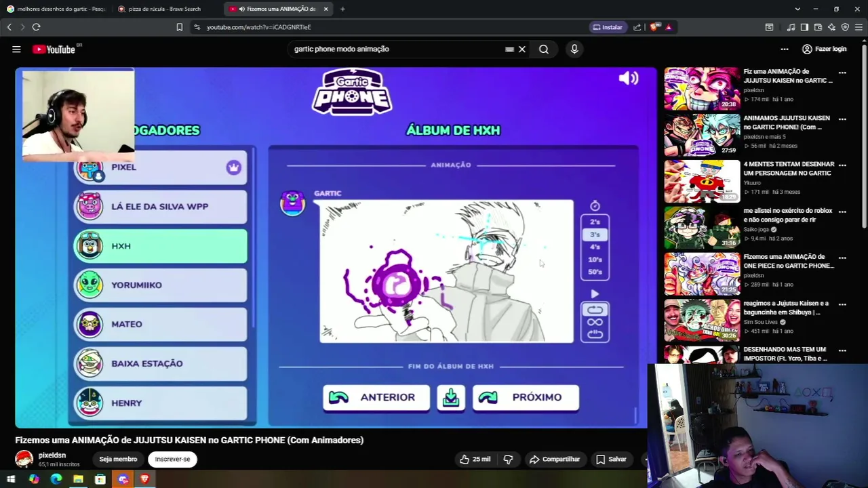Open Brave main menu
The image size is (868, 488).
click(859, 27)
